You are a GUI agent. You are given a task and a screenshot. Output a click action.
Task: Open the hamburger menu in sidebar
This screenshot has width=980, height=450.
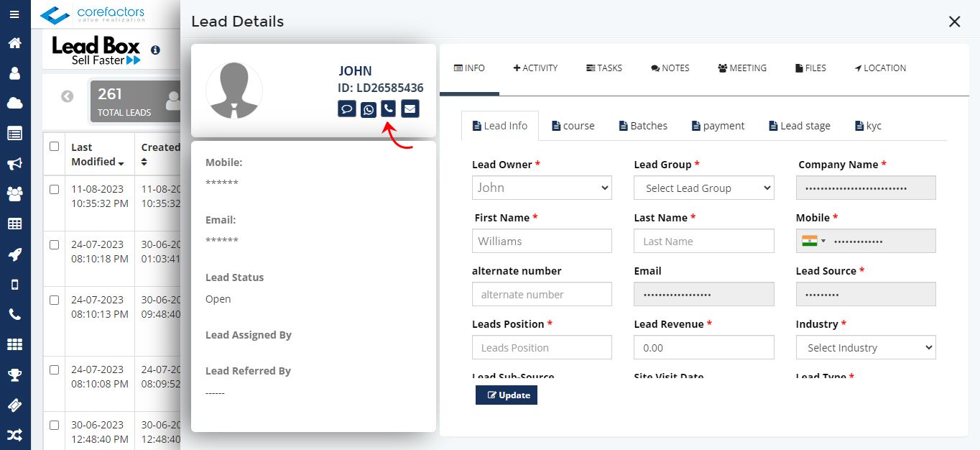[x=14, y=14]
